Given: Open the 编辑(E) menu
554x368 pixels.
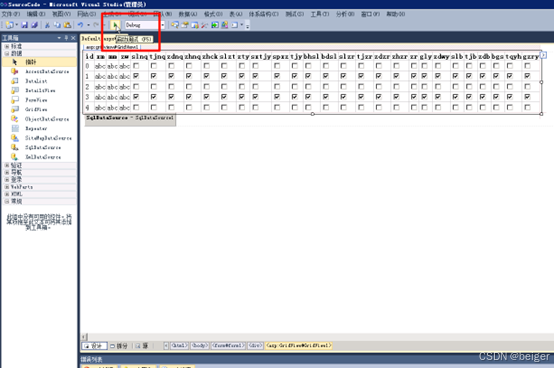Looking at the screenshot, I should [x=36, y=14].
